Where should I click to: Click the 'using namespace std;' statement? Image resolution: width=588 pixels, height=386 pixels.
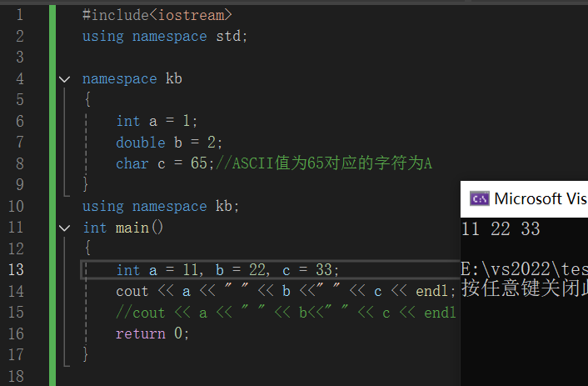pyautogui.click(x=165, y=37)
